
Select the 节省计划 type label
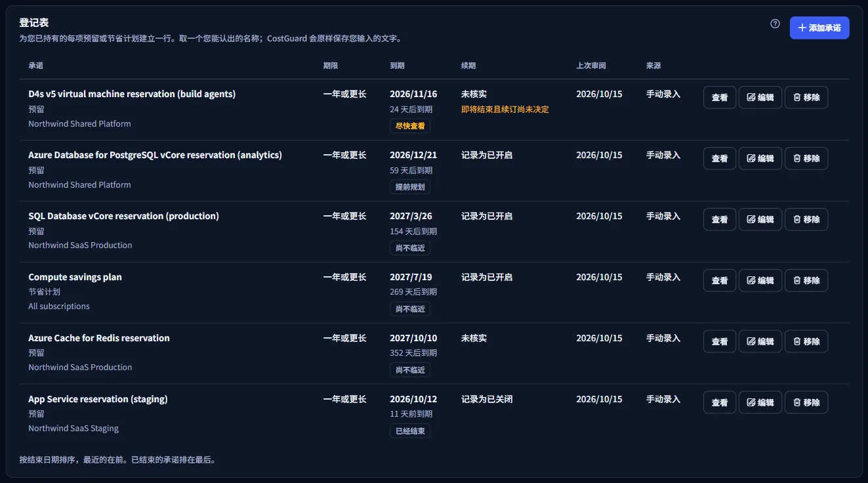tap(45, 291)
